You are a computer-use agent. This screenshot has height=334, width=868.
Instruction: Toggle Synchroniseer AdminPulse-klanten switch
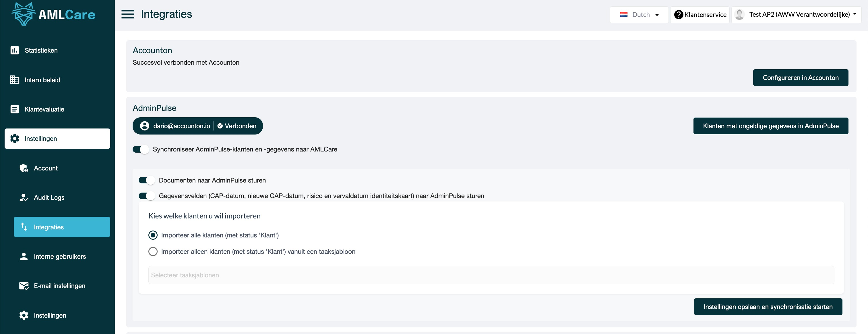(x=141, y=149)
